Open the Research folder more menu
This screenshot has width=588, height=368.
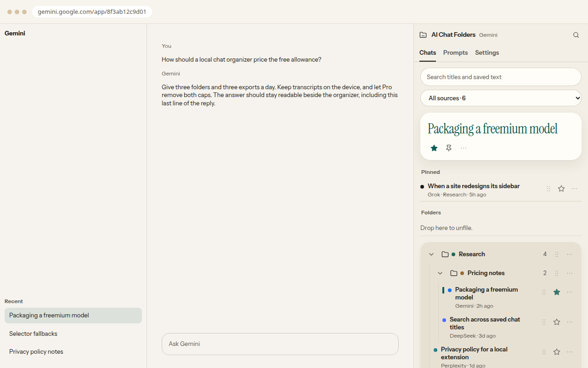point(570,254)
